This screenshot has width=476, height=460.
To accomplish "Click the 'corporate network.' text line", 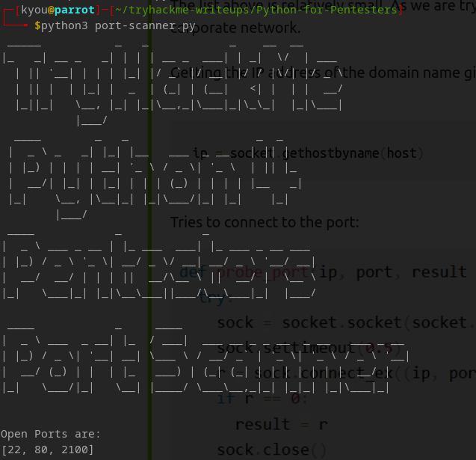I will coord(235,29).
